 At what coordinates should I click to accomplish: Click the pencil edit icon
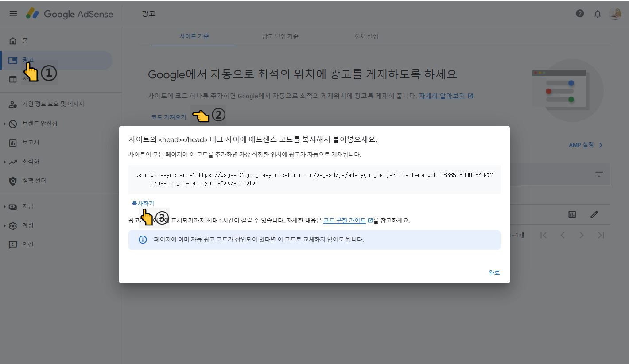(594, 214)
